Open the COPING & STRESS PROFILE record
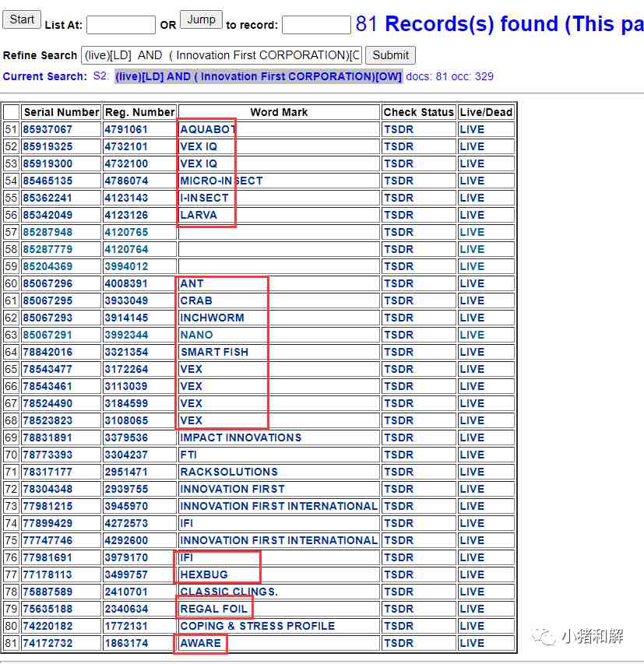This screenshot has height=664, width=644. (x=257, y=626)
